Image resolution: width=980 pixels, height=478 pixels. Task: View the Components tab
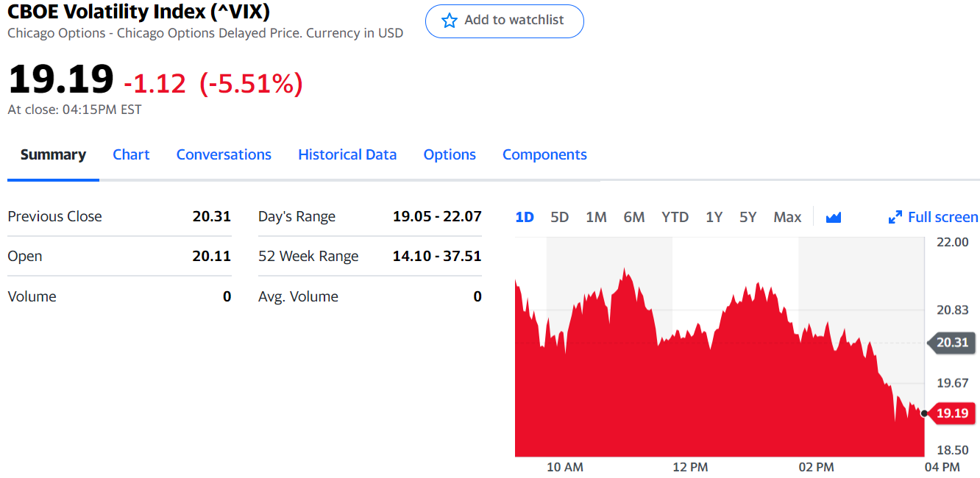(x=544, y=154)
